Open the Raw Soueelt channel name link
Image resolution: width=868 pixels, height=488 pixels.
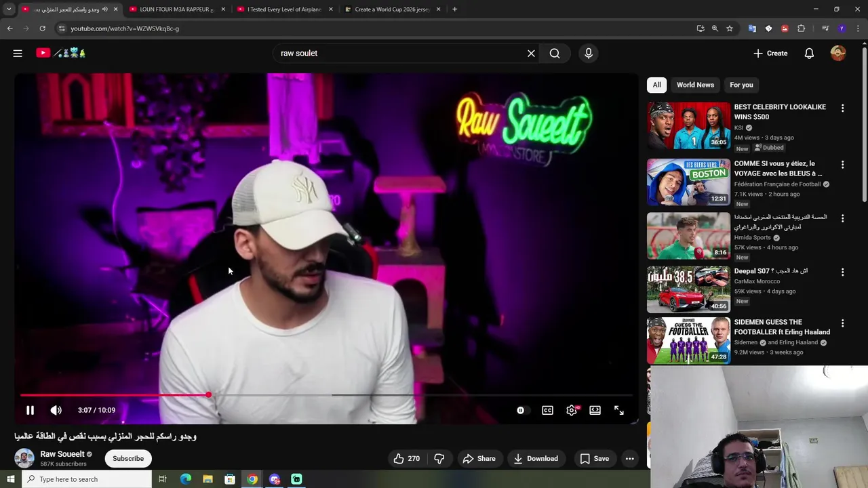[x=62, y=454]
